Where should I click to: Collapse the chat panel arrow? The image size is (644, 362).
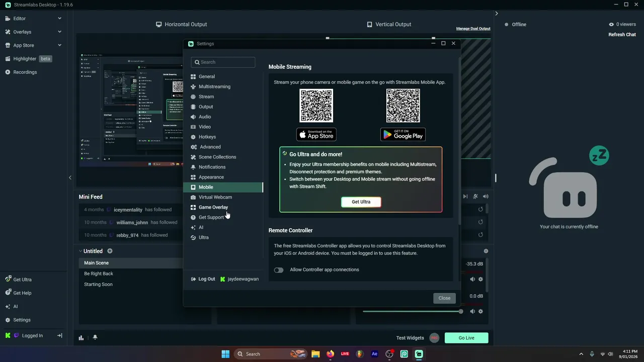497,14
